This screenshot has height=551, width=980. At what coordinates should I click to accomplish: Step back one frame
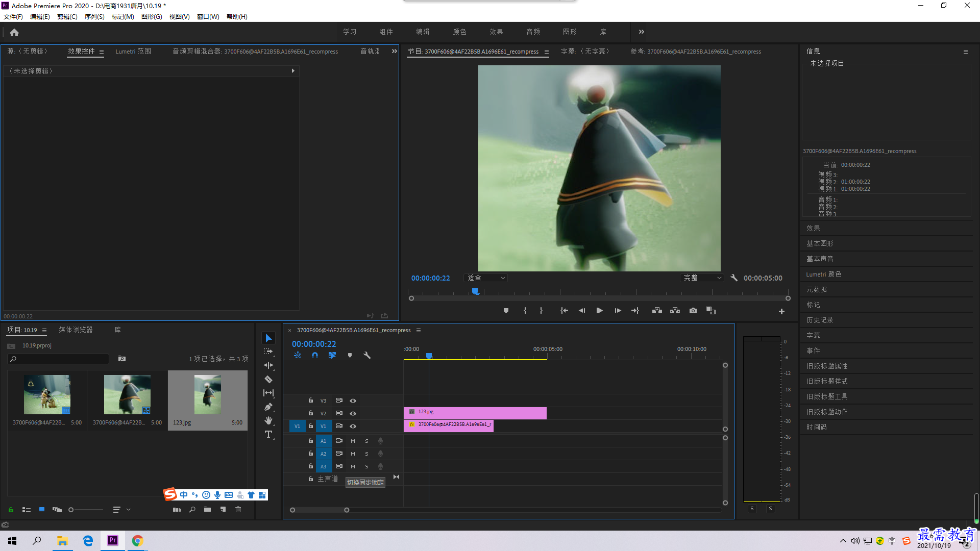click(x=582, y=311)
